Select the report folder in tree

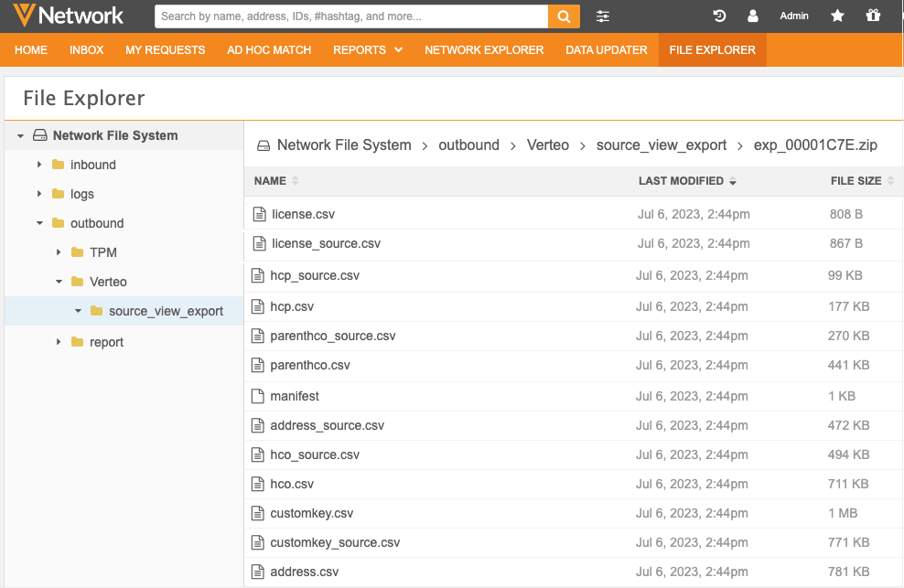tap(106, 342)
